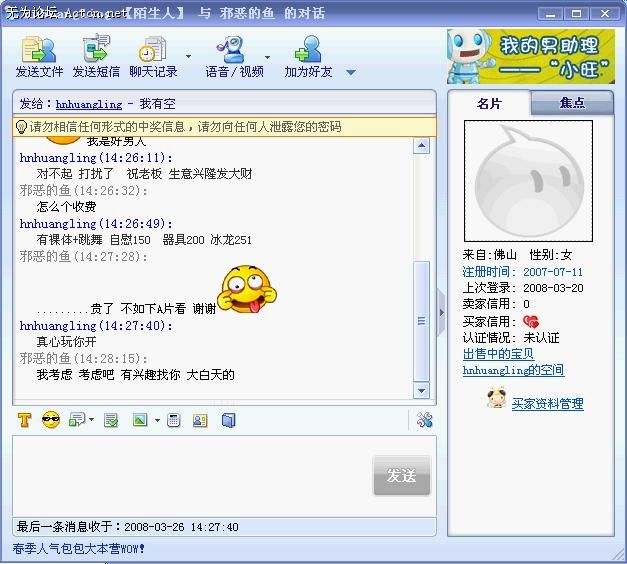Image resolution: width=627 pixels, height=564 pixels.
Task: Click the calculator icon in chat toolbar
Action: click(174, 421)
